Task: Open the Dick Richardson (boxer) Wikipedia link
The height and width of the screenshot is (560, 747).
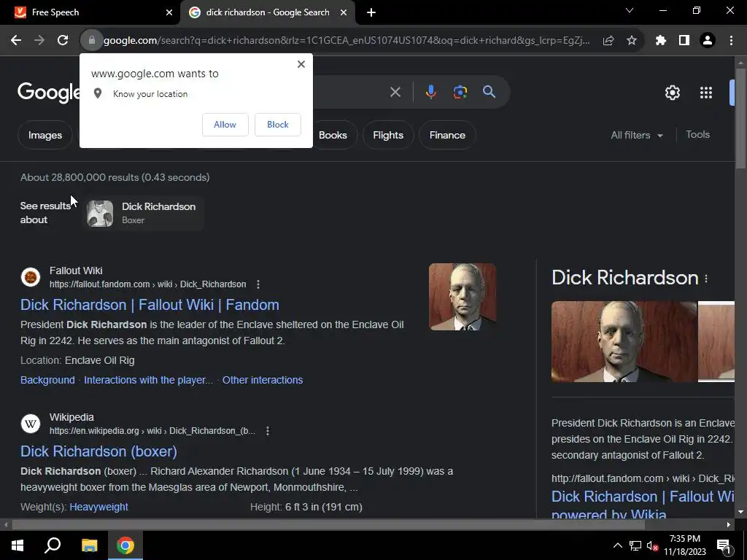Action: click(98, 451)
